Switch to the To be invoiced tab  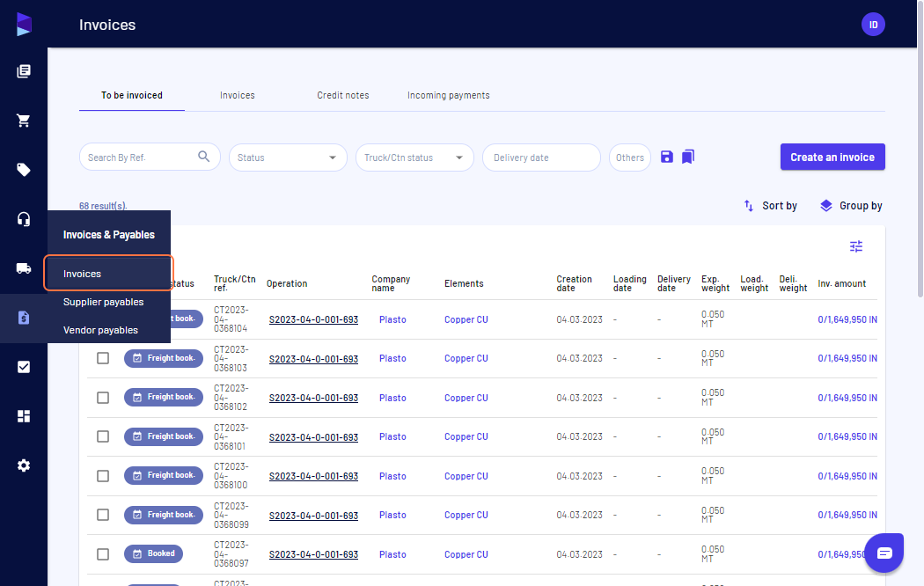click(132, 95)
